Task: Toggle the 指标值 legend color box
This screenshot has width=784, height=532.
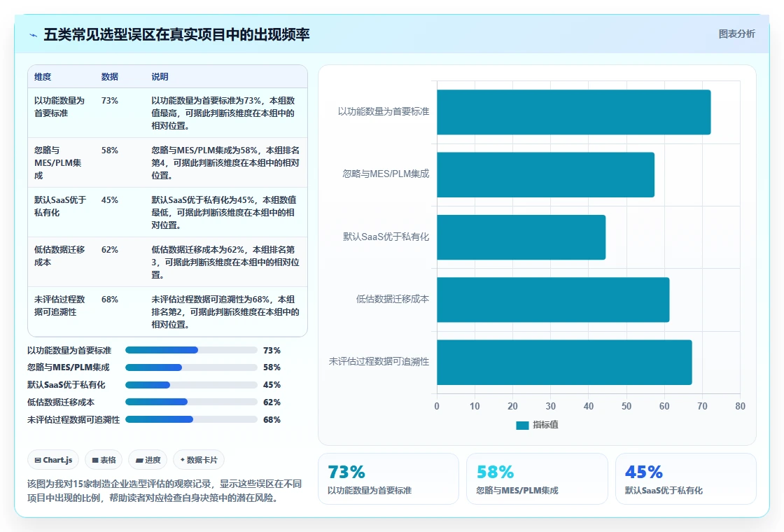Action: pyautogui.click(x=522, y=425)
